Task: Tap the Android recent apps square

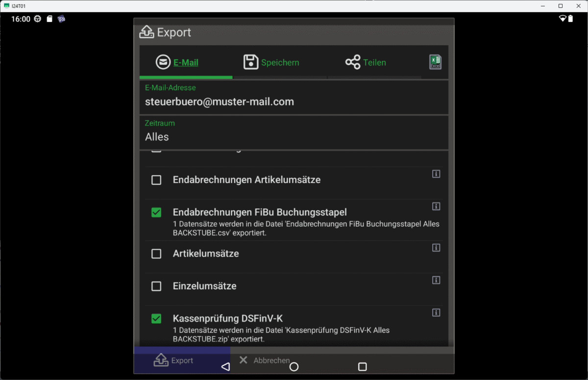Action: [x=363, y=367]
